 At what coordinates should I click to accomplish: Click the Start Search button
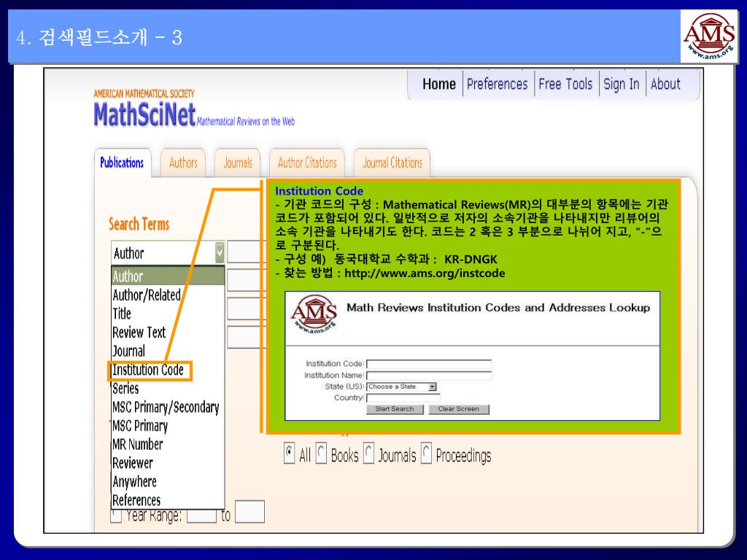pyautogui.click(x=395, y=409)
